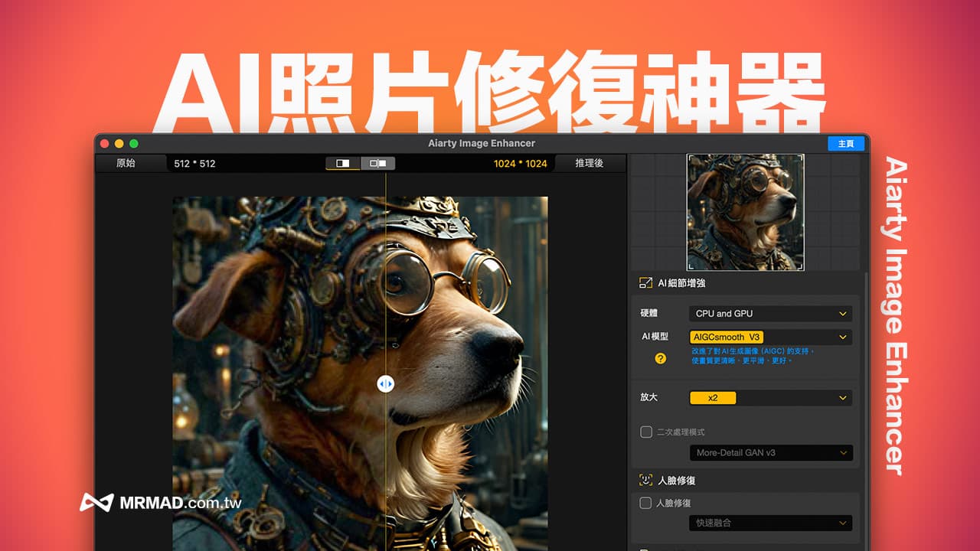Click the yellow macOS minimize button
Screen dimensions: 980x551
(x=119, y=144)
